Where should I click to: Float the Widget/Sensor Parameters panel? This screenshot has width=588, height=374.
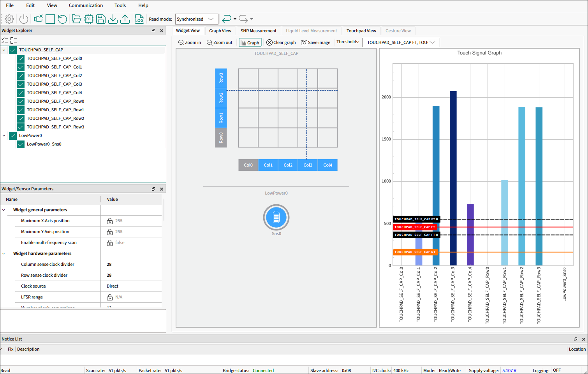click(153, 189)
